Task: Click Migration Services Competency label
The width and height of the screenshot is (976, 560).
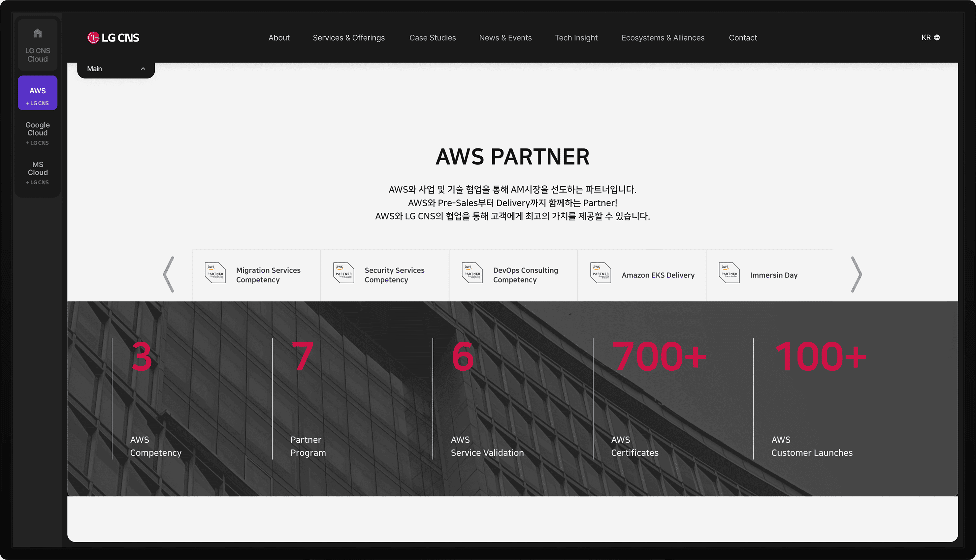Action: coord(268,275)
